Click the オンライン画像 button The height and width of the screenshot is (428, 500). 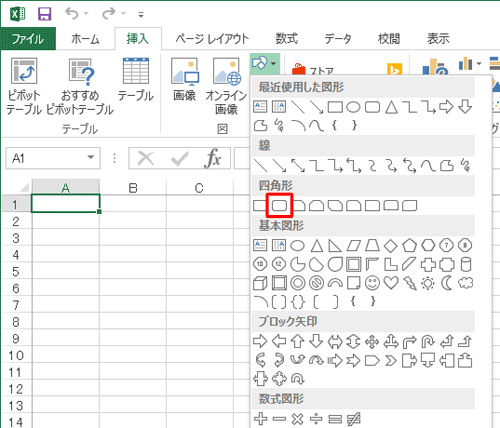[x=226, y=86]
